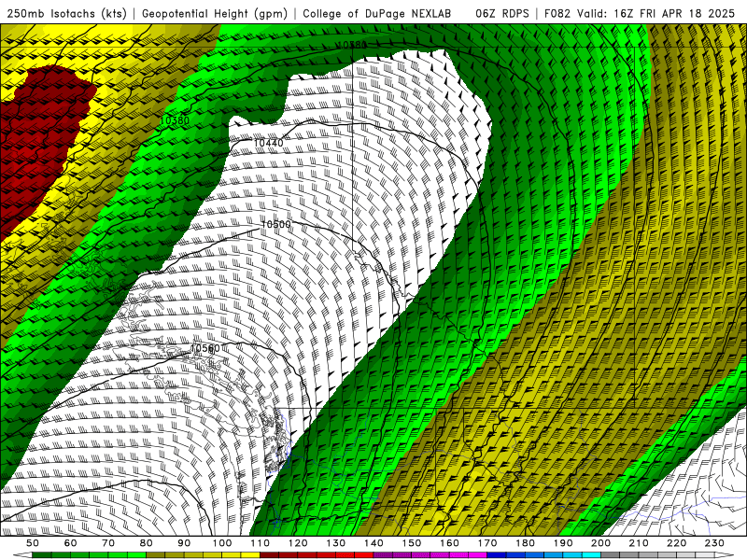Click the 110 legend value

click(261, 543)
